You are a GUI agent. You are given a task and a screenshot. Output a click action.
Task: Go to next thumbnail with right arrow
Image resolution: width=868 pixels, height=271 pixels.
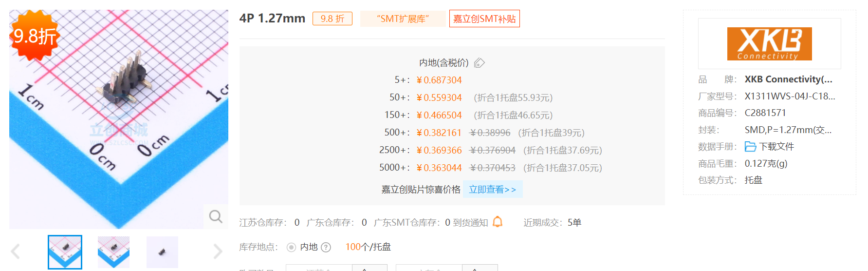[x=218, y=252]
